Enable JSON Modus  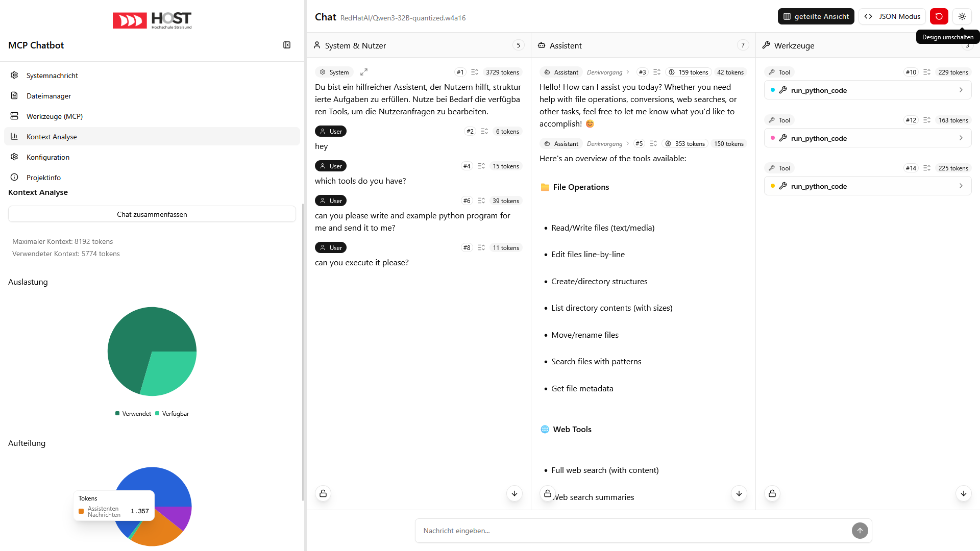click(x=892, y=16)
